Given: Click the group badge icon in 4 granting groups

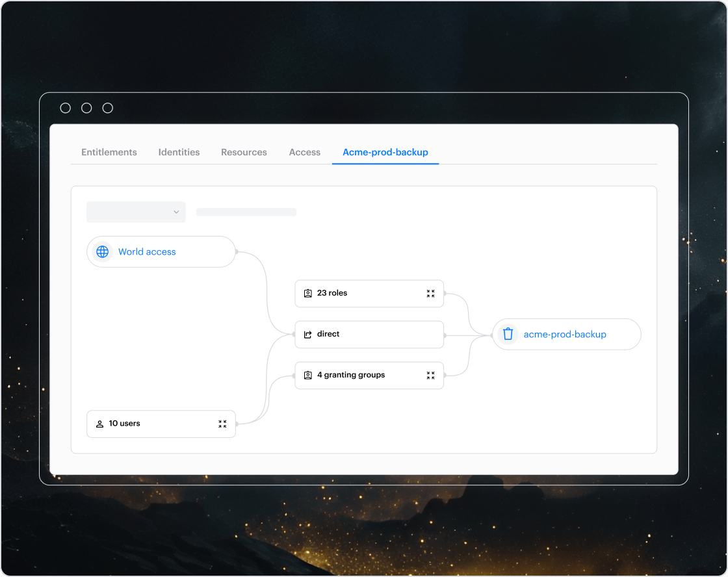Looking at the screenshot, I should pos(308,376).
